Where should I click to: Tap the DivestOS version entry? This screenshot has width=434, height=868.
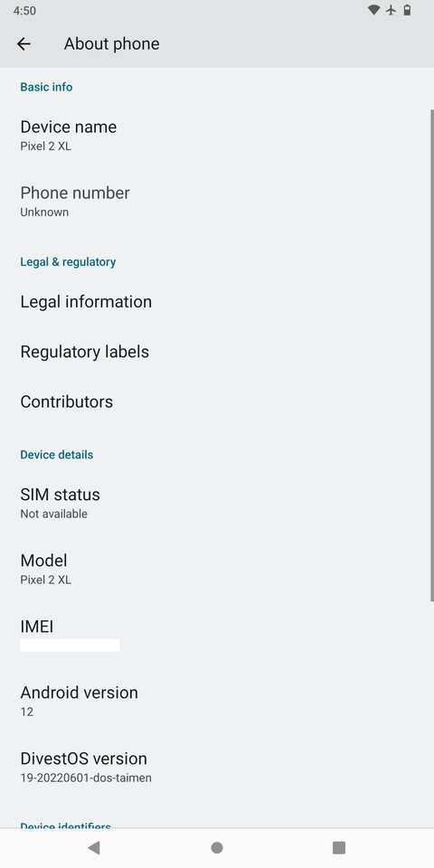coord(217,768)
